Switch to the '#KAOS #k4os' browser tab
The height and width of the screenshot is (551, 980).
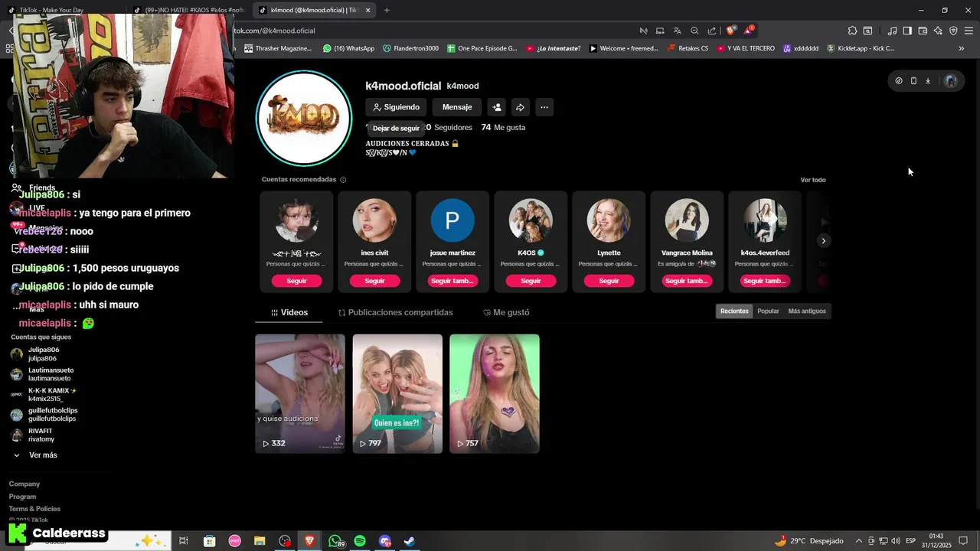click(x=190, y=10)
